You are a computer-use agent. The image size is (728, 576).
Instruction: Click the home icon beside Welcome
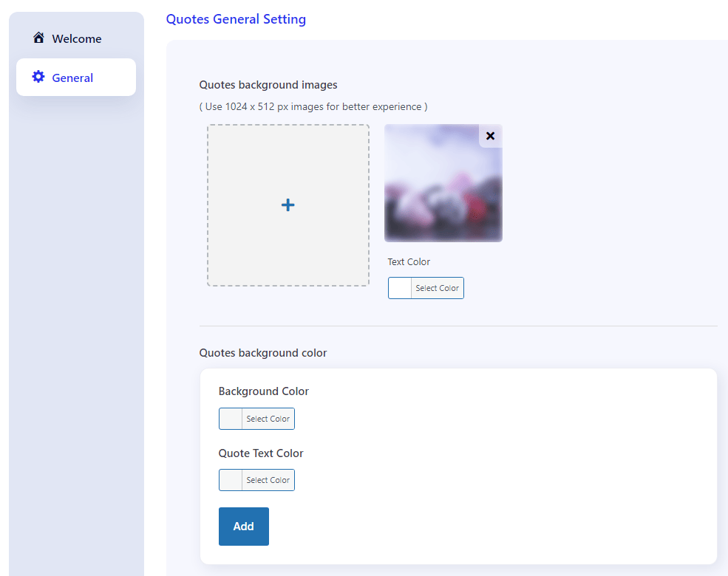pyautogui.click(x=38, y=38)
